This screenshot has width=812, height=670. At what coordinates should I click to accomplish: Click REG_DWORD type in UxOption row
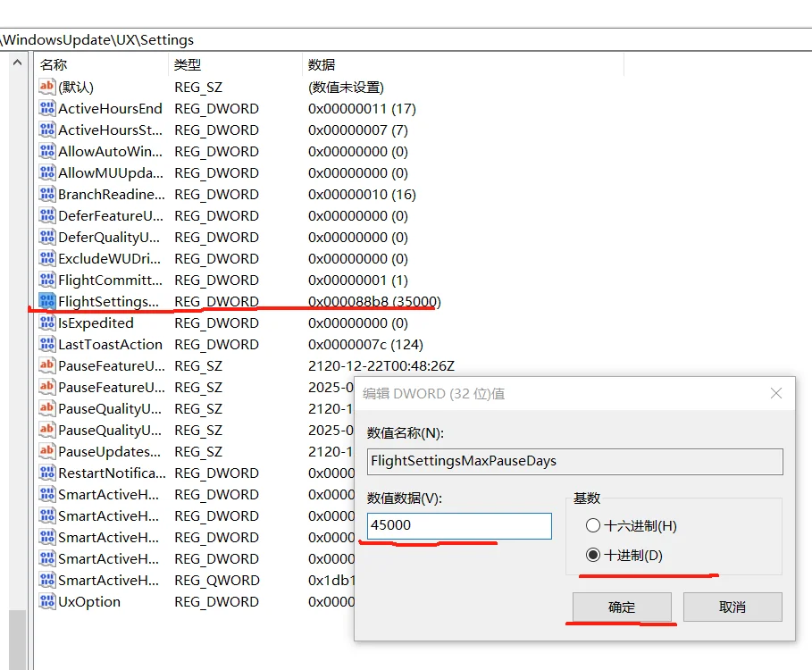tap(216, 601)
